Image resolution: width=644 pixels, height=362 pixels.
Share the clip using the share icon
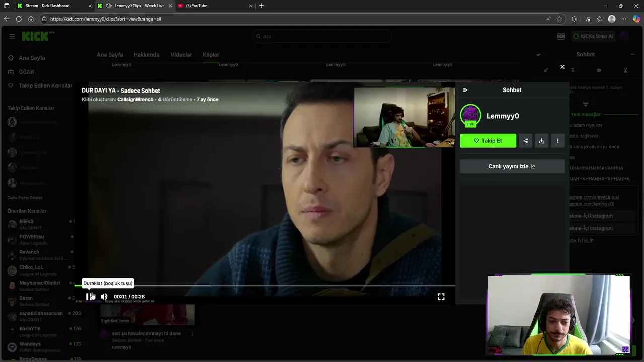pos(526,141)
